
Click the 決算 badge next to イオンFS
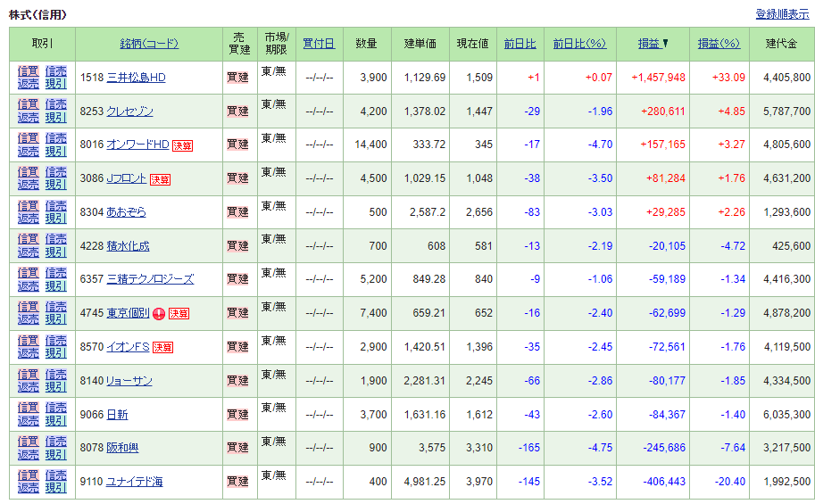tap(162, 348)
